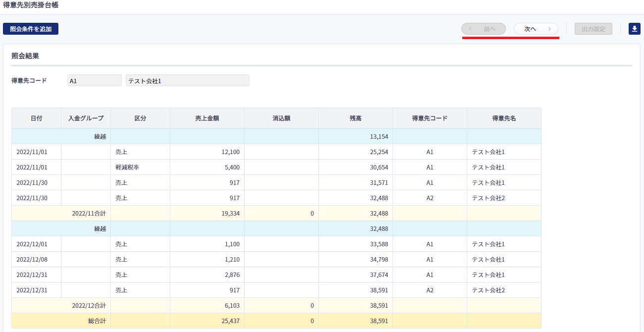Click the balance 30,654
Screen dimensions: 644x332
[379, 167]
